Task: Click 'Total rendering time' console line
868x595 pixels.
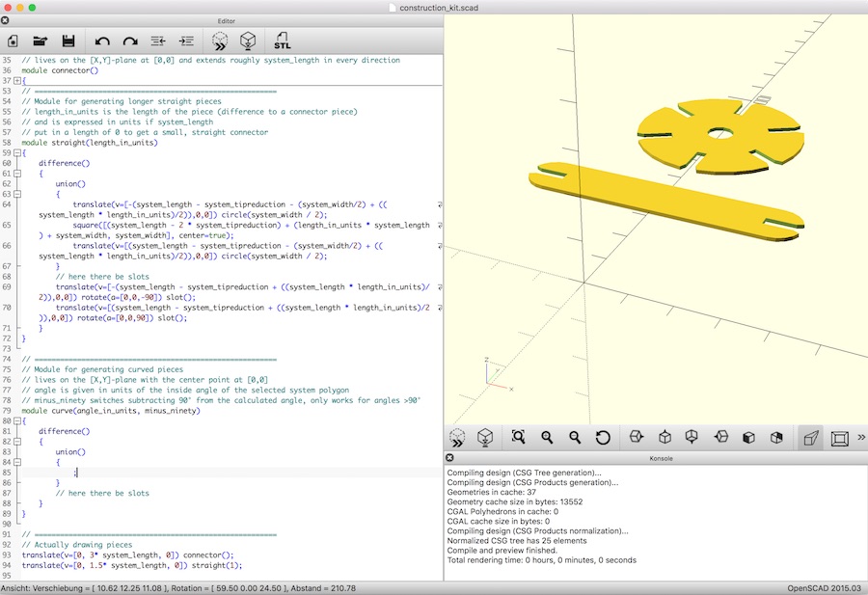Action: pos(541,560)
